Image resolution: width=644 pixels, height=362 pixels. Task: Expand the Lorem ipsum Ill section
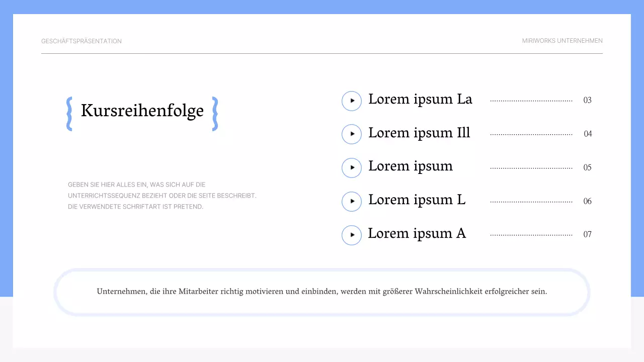click(419, 133)
